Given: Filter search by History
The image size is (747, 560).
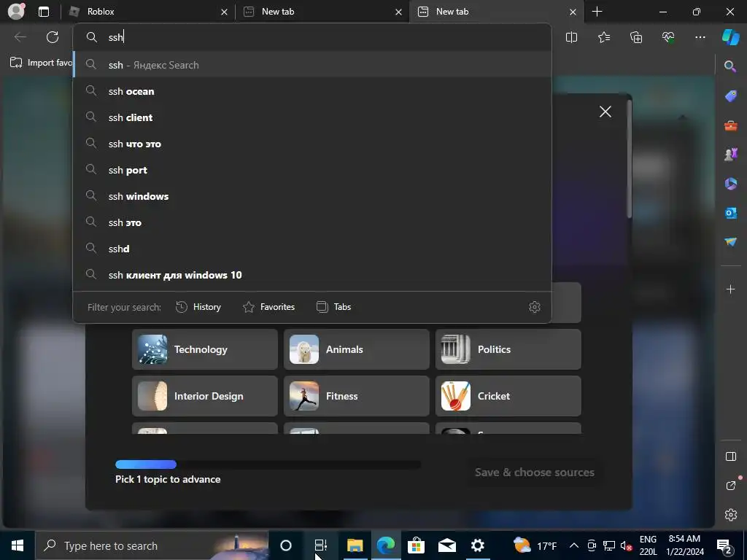Looking at the screenshot, I should tap(198, 307).
